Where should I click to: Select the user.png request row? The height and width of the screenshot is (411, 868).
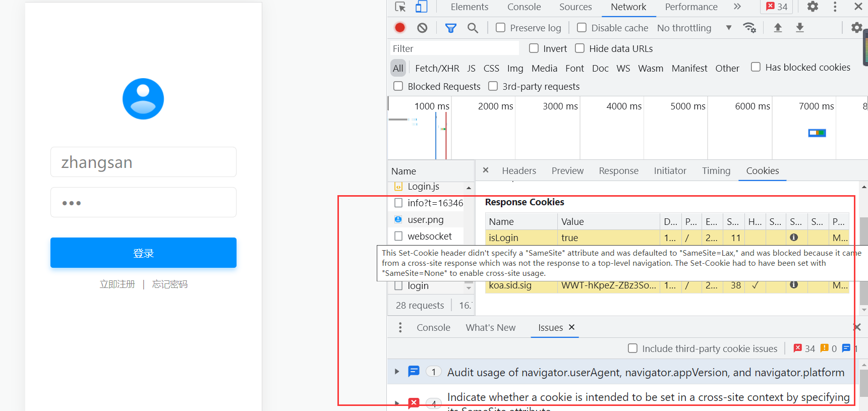(x=426, y=219)
